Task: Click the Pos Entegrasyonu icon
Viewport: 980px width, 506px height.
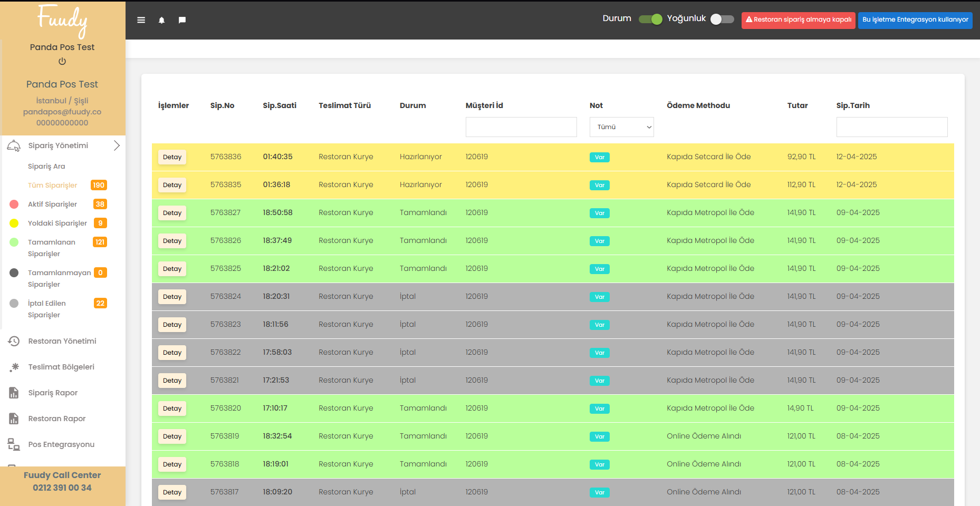Action: coord(14,444)
